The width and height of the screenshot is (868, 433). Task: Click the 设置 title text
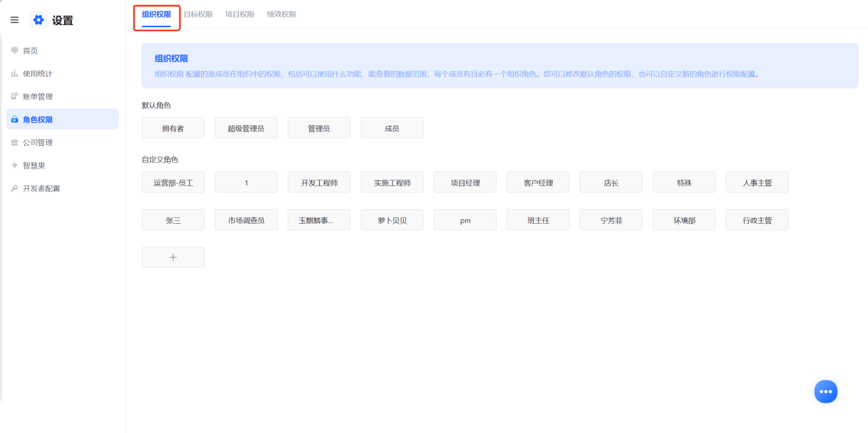coord(63,20)
